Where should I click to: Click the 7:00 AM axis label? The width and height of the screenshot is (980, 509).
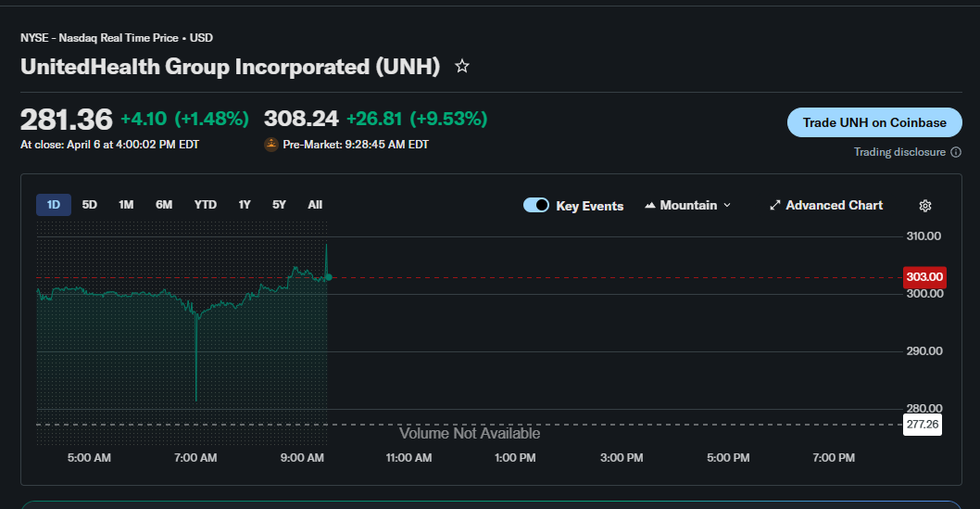coord(195,458)
